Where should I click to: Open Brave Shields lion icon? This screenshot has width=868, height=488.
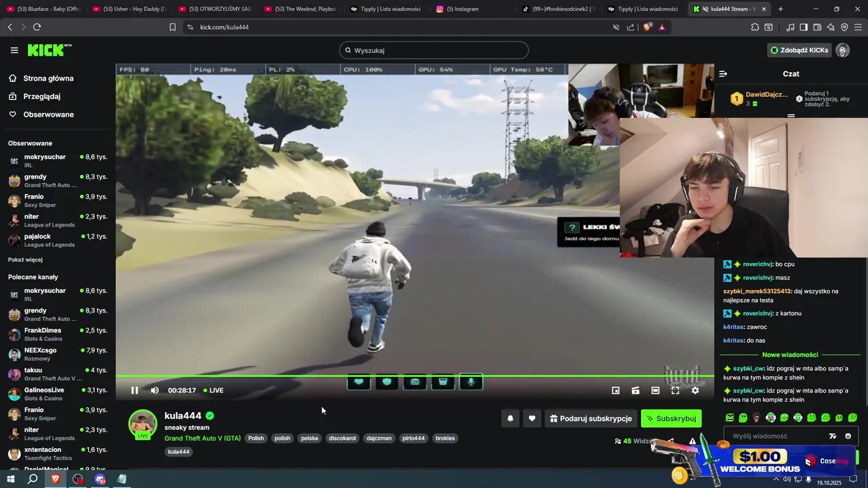tap(647, 27)
